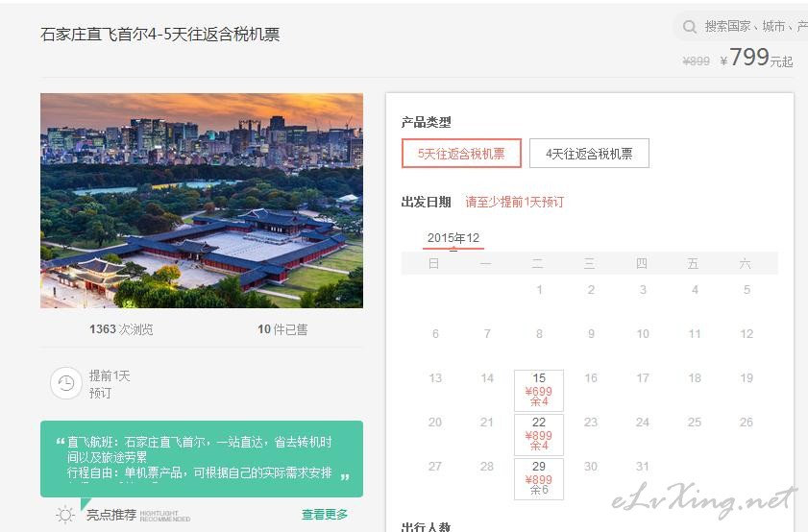Click calendar date 20

435,423
